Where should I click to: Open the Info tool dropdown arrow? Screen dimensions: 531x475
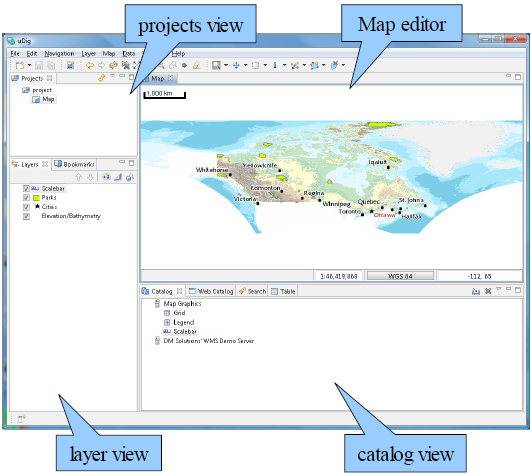pos(284,65)
